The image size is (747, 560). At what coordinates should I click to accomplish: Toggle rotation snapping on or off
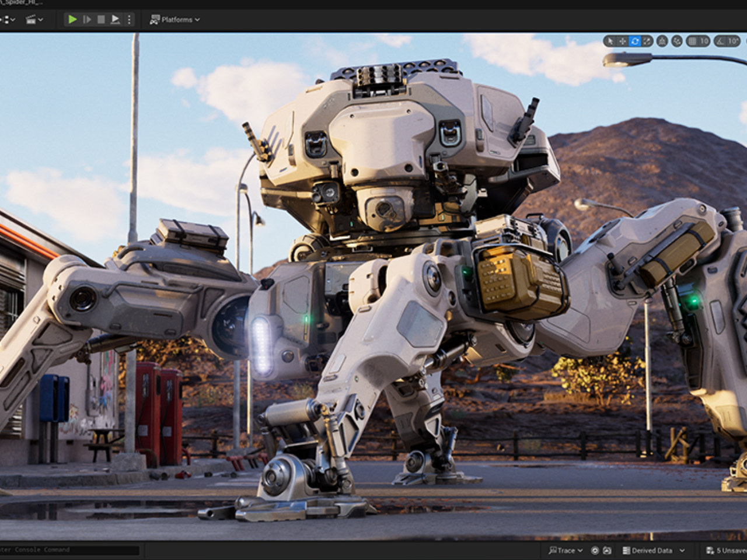coord(719,41)
